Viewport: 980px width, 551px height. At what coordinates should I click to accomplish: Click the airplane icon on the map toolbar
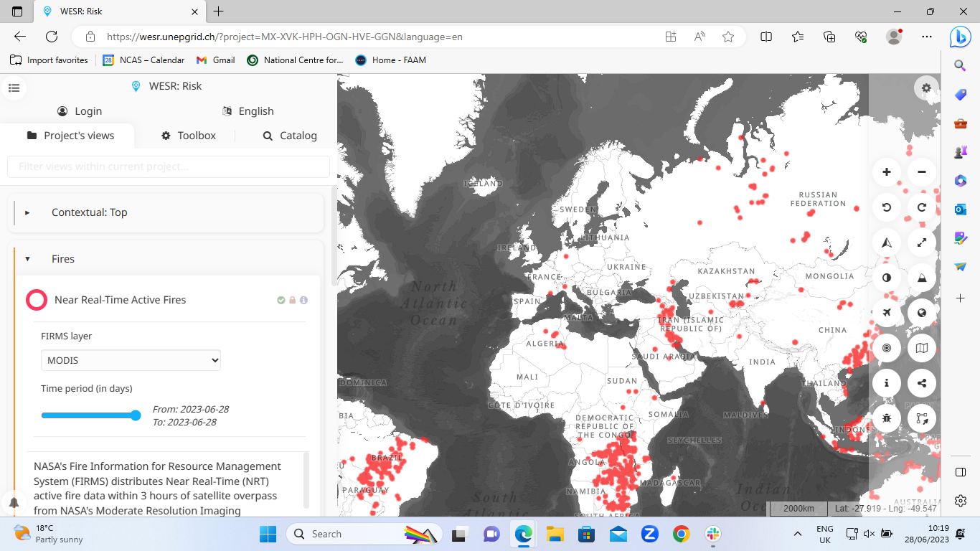point(887,313)
